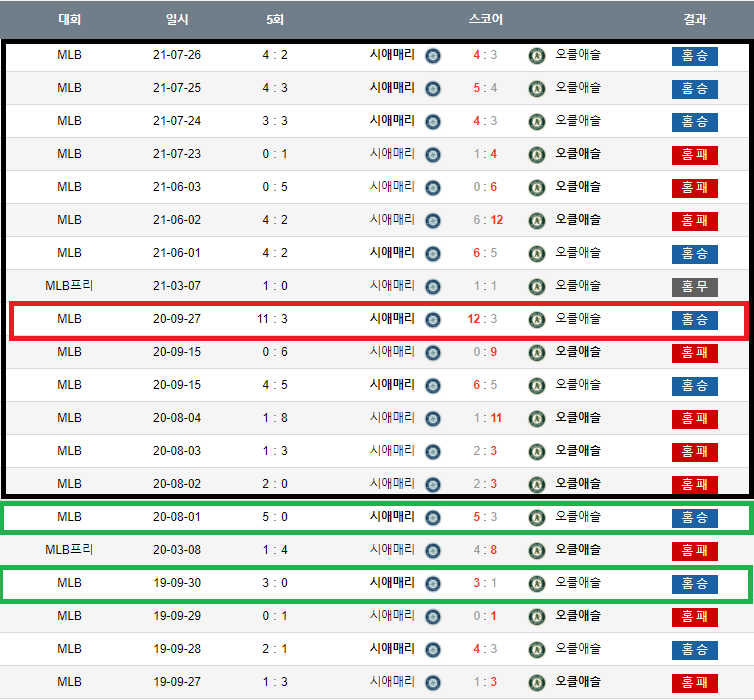Click the Mariners logo in the 21-07-26 row
Screen dimensions: 754x700
click(x=433, y=56)
